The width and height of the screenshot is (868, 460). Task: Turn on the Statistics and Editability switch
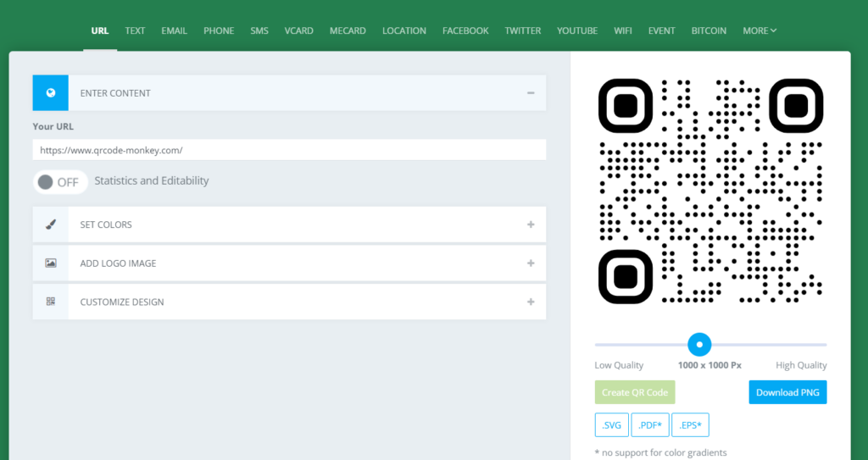60,182
